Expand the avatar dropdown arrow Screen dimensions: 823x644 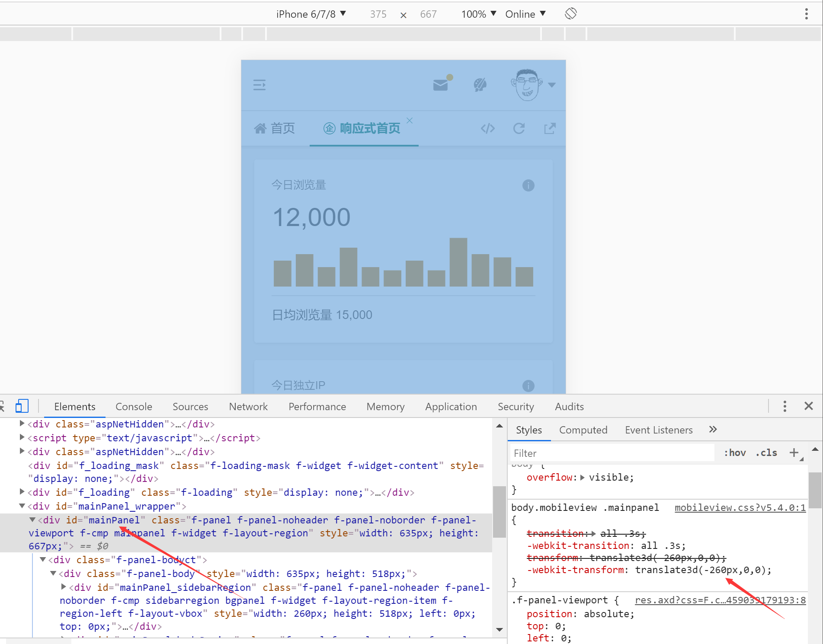552,85
